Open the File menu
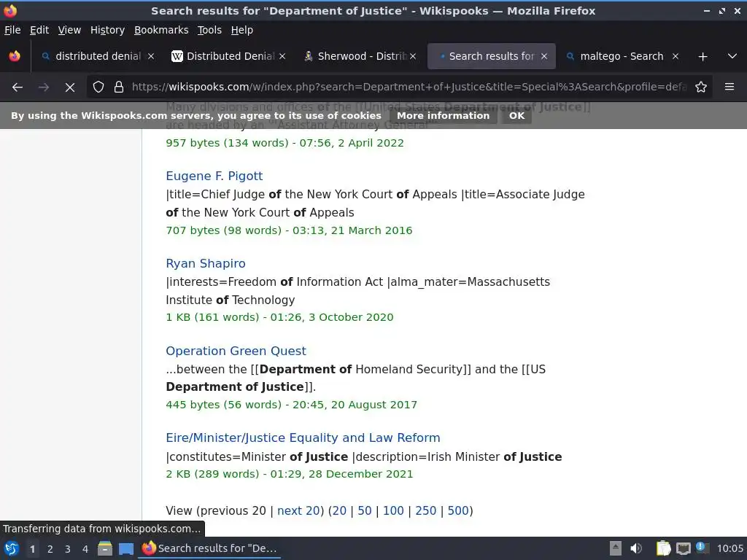This screenshot has width=747, height=560. [x=12, y=30]
